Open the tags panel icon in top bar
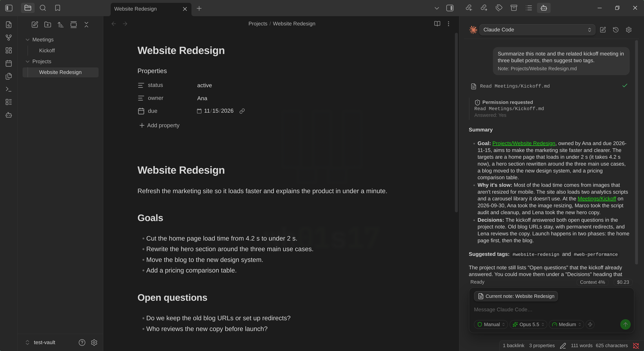 [499, 8]
